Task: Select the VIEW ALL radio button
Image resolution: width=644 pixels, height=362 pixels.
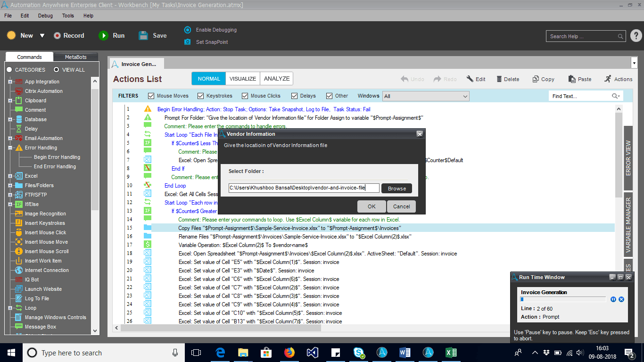Action: click(x=57, y=70)
